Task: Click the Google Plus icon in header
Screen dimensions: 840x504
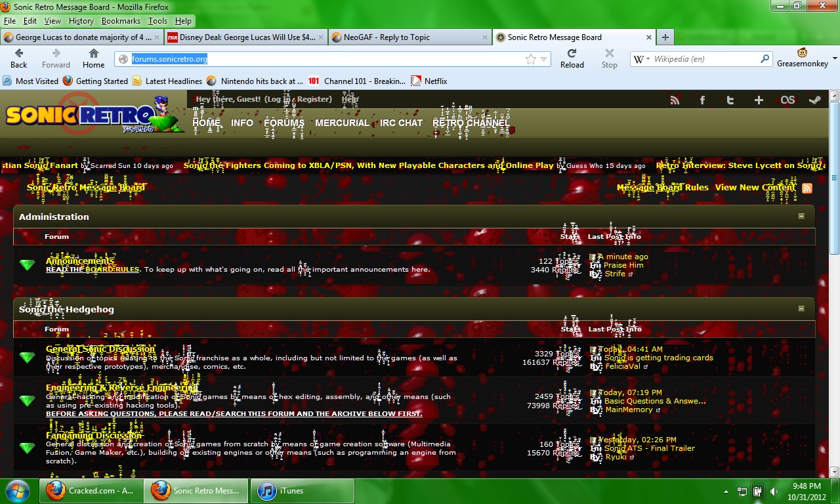Action: (759, 100)
